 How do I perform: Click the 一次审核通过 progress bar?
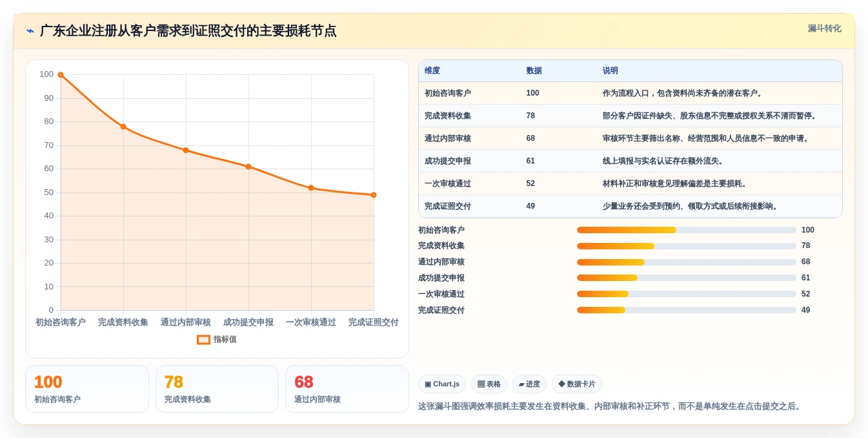pos(687,294)
